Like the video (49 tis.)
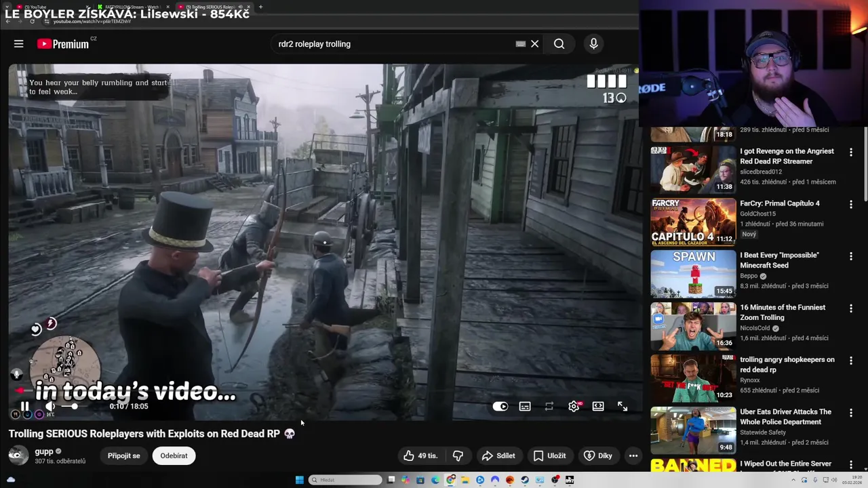The height and width of the screenshot is (488, 868). click(x=420, y=455)
